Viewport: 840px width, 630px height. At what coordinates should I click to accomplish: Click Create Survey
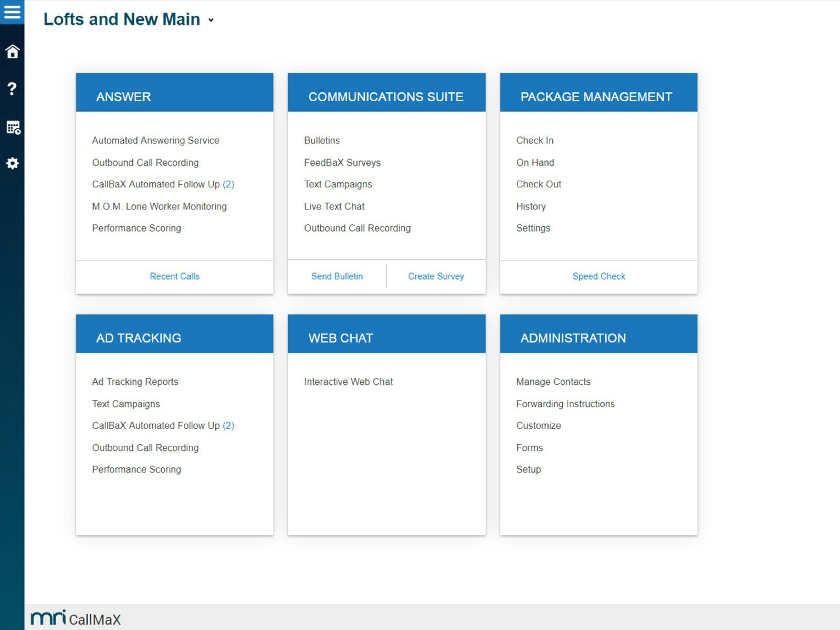click(436, 276)
